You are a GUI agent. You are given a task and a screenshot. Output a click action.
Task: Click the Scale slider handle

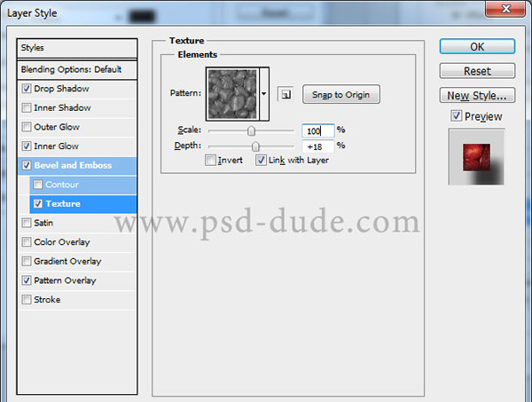pyautogui.click(x=251, y=131)
